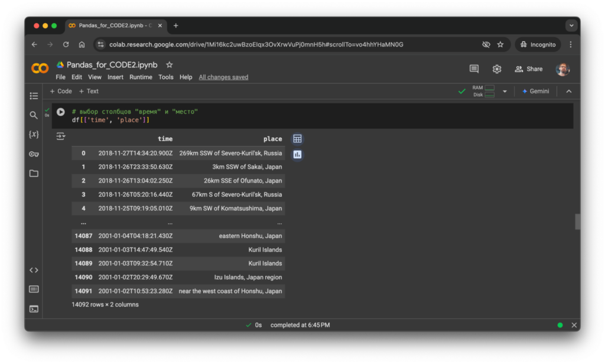The image size is (605, 364).
Task: Collapse the cell with the chevron near Gemini
Action: 568,91
